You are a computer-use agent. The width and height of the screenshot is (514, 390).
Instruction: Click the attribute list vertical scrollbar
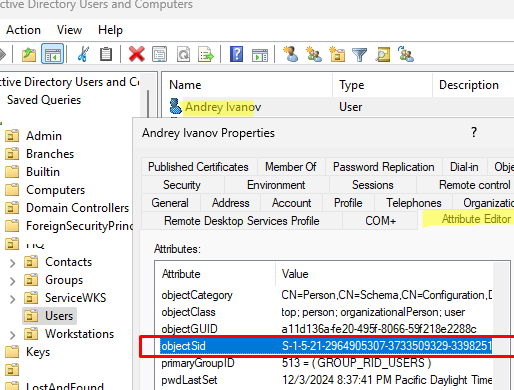[501, 326]
